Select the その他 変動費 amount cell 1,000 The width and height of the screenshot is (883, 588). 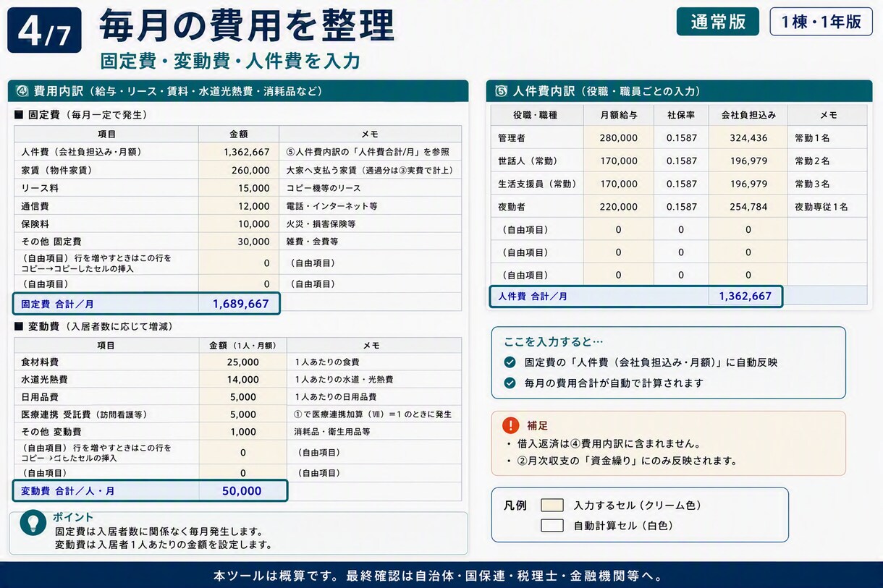pyautogui.click(x=243, y=432)
